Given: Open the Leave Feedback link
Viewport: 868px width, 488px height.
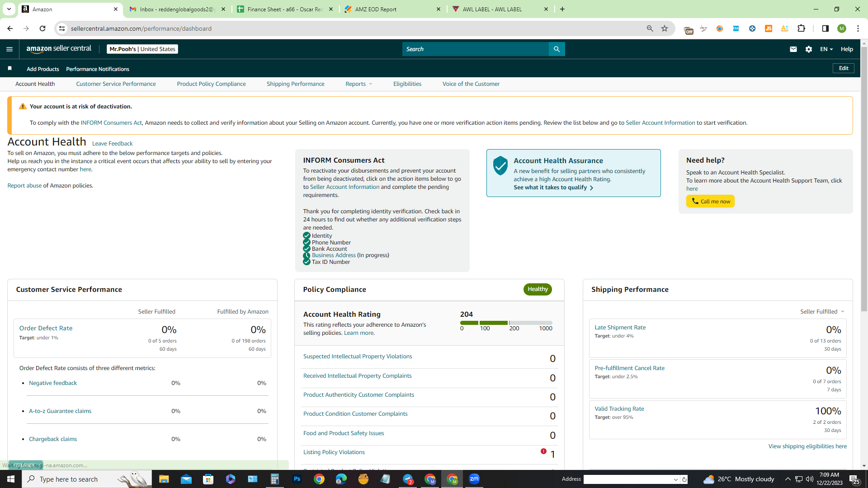Looking at the screenshot, I should tap(112, 144).
